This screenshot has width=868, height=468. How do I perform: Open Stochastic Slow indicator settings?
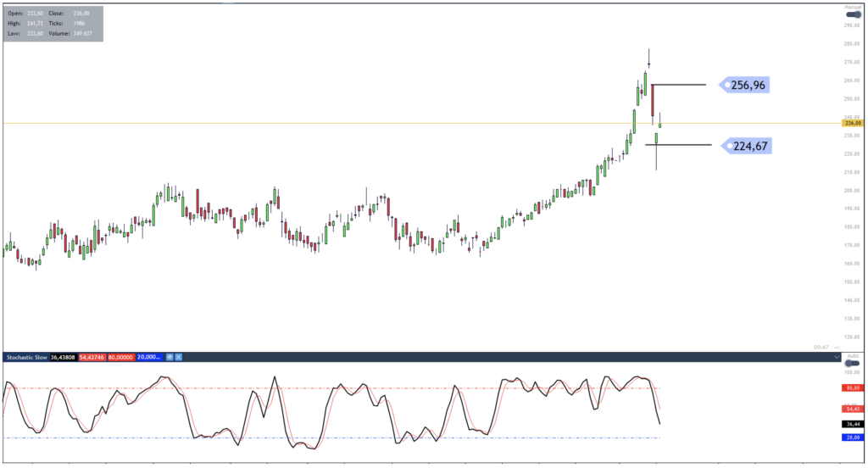(170, 358)
